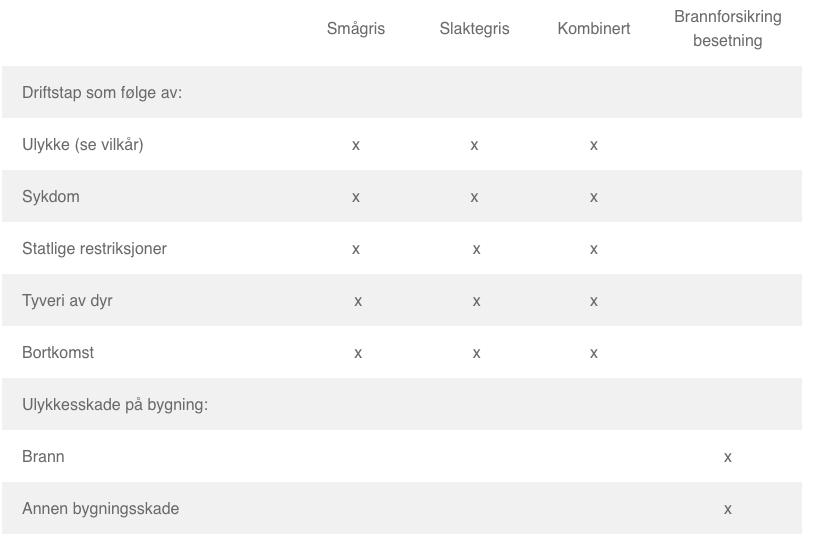This screenshot has width=813, height=542.
Task: Click the x for Bortkomst under Kombinert
Action: (x=594, y=354)
